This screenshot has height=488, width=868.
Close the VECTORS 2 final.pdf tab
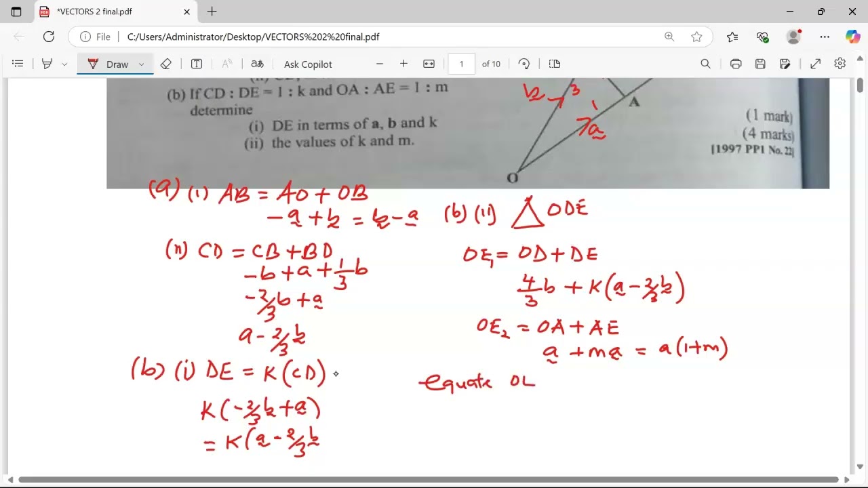click(186, 12)
